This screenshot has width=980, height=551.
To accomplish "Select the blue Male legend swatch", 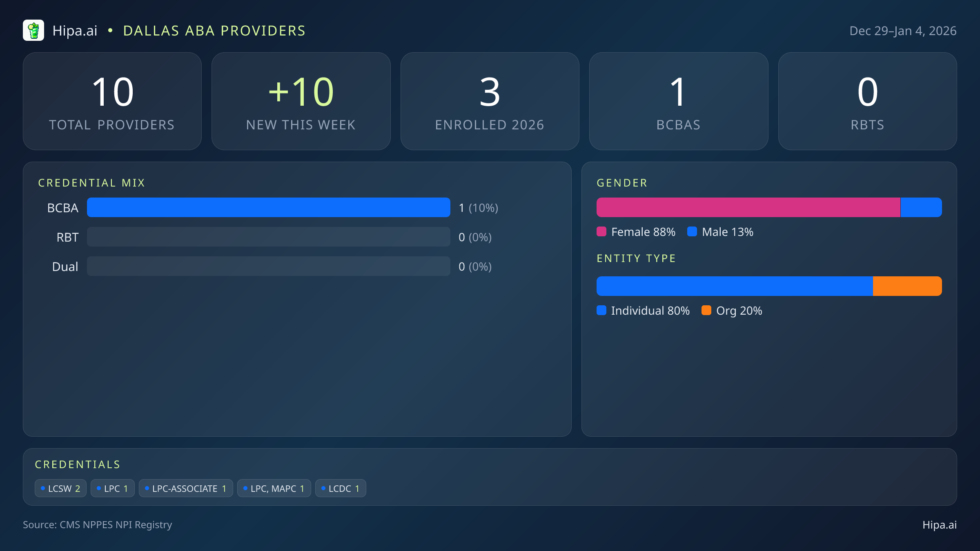I will pos(693,232).
